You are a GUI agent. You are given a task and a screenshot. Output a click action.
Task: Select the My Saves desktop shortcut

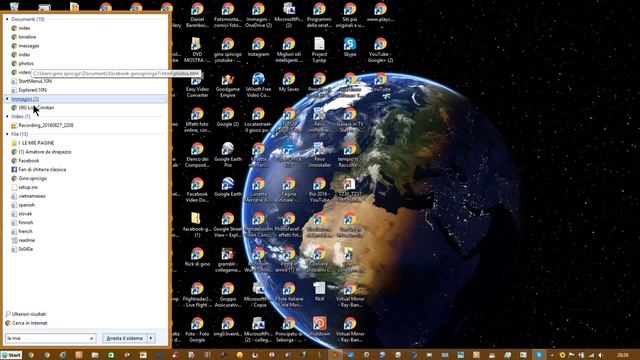tap(289, 82)
